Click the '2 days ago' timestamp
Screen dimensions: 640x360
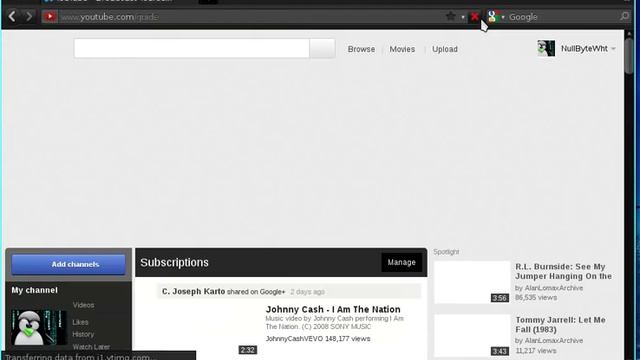(x=307, y=292)
